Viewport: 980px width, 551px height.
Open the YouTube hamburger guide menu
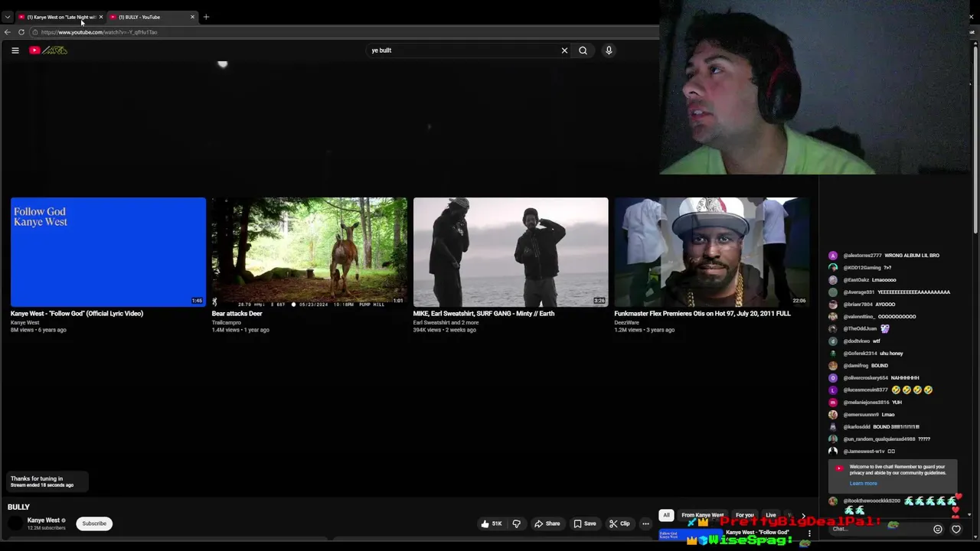point(15,51)
